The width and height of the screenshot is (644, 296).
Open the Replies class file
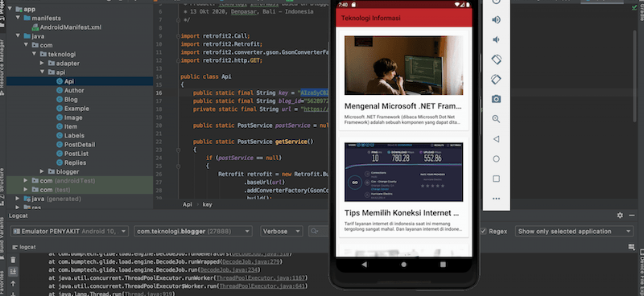(75, 162)
